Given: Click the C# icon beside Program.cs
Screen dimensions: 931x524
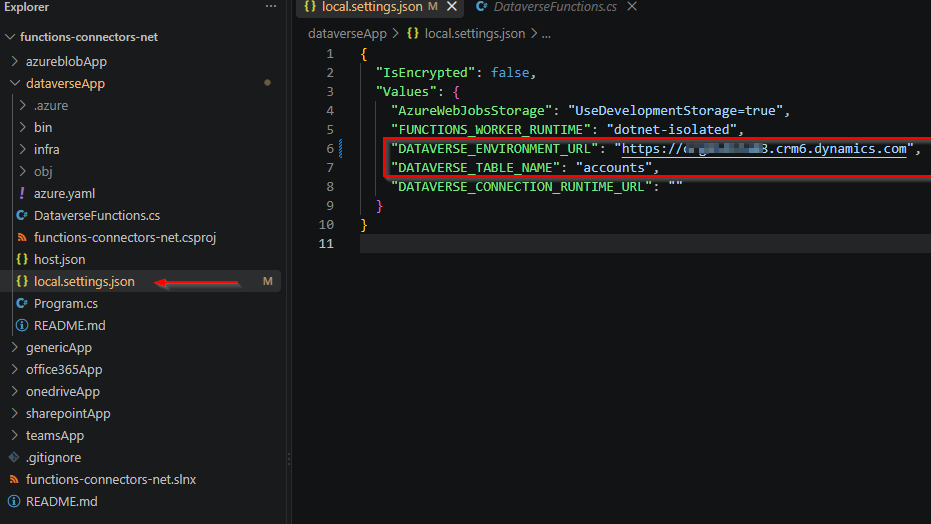Looking at the screenshot, I should pos(22,303).
